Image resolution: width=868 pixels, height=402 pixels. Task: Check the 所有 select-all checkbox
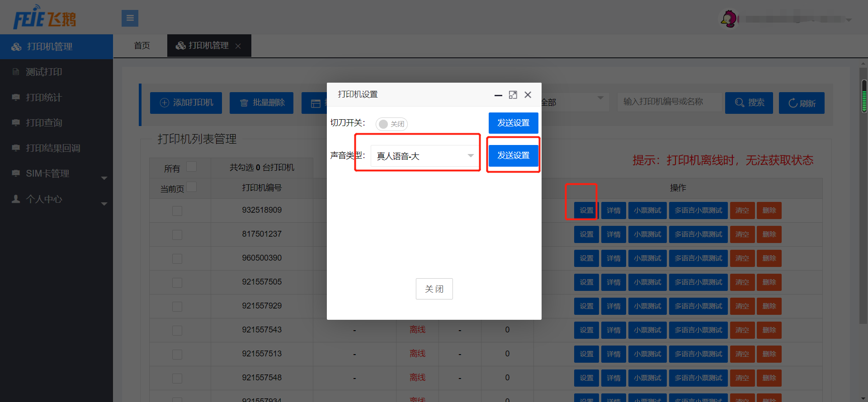pos(192,167)
